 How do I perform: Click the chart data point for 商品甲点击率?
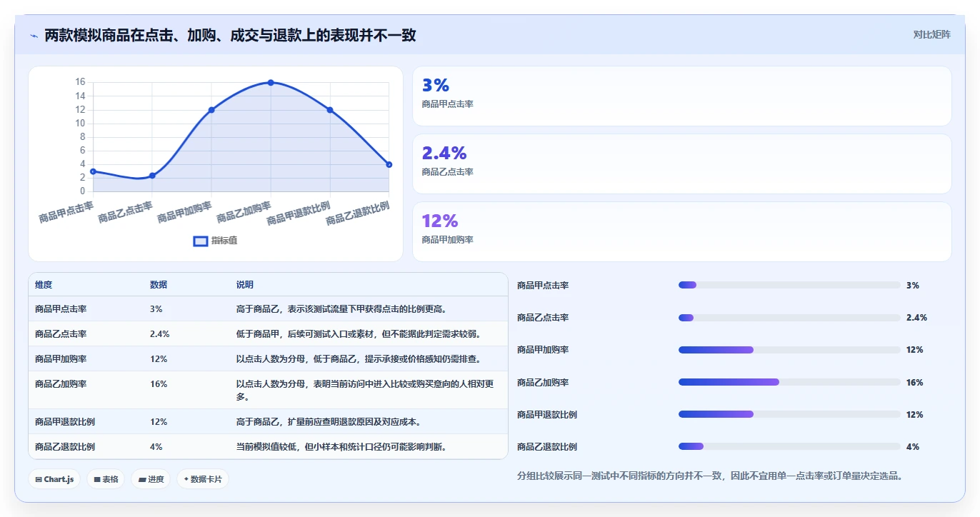tap(93, 171)
